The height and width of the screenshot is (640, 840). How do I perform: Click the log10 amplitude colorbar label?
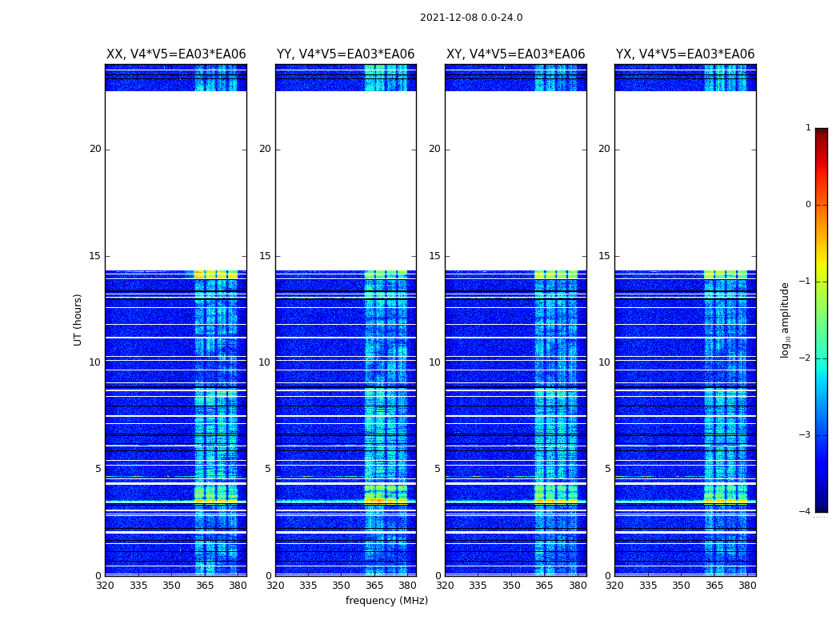[786, 320]
